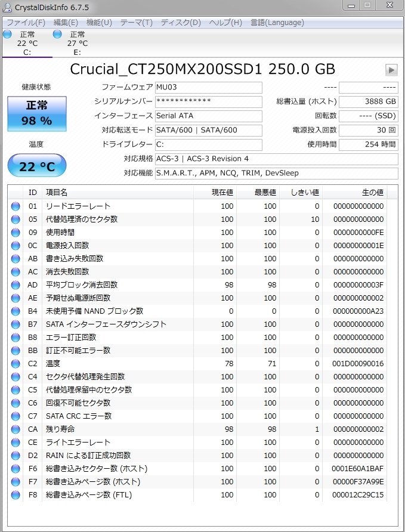Click status icon for AD 平均ブロック消去回数

click(16, 285)
